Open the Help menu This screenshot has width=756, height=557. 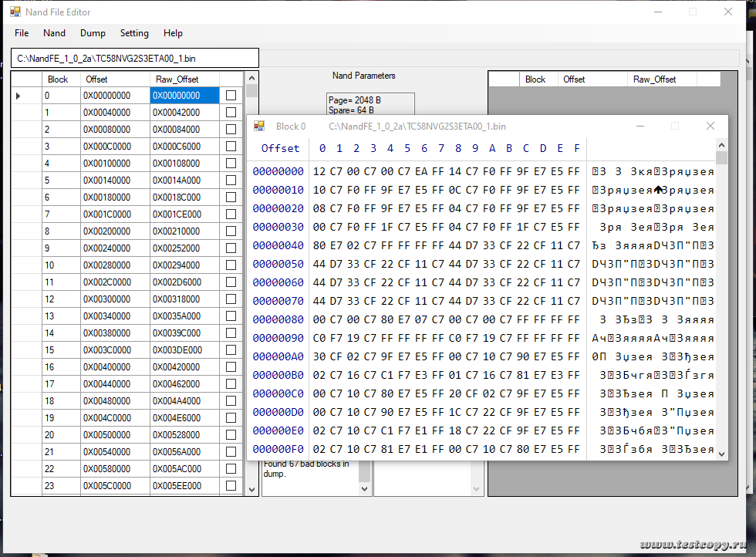pyautogui.click(x=173, y=33)
